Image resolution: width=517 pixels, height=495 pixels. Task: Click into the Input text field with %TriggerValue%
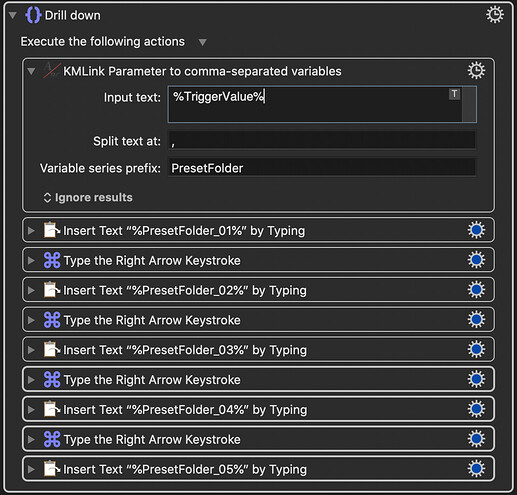click(x=315, y=105)
